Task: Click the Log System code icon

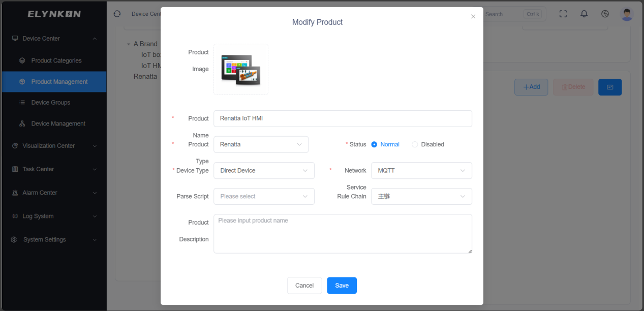Action: [15, 216]
